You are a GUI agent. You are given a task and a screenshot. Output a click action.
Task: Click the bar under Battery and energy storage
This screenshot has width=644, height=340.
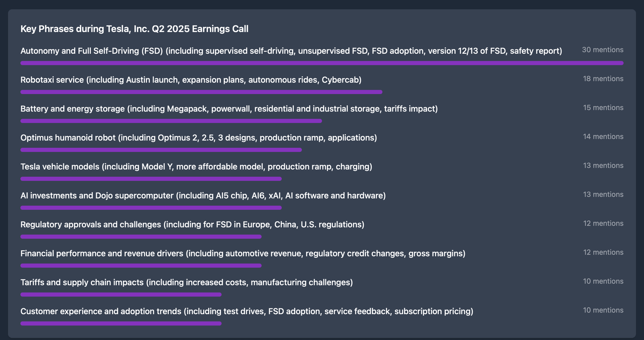pyautogui.click(x=171, y=121)
